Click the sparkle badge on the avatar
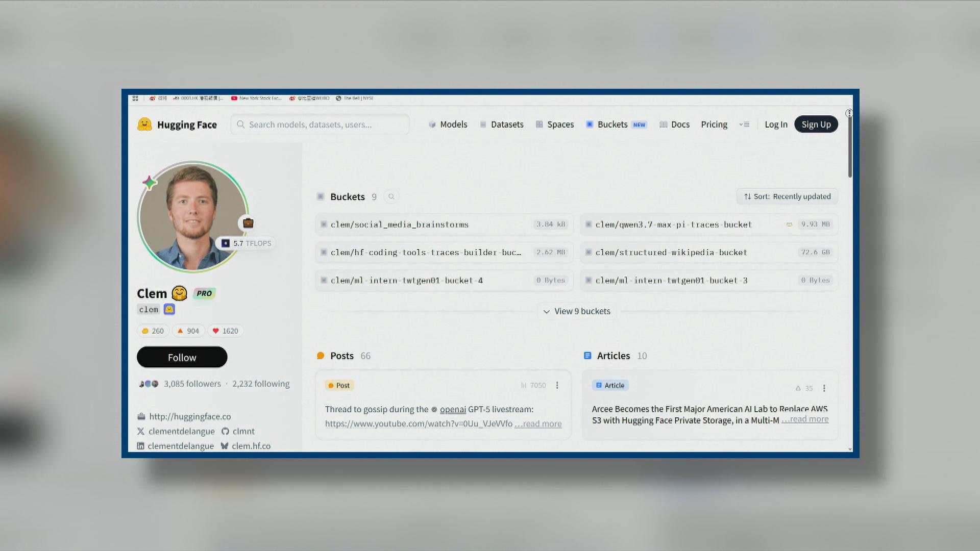The image size is (980, 551). pyautogui.click(x=149, y=182)
